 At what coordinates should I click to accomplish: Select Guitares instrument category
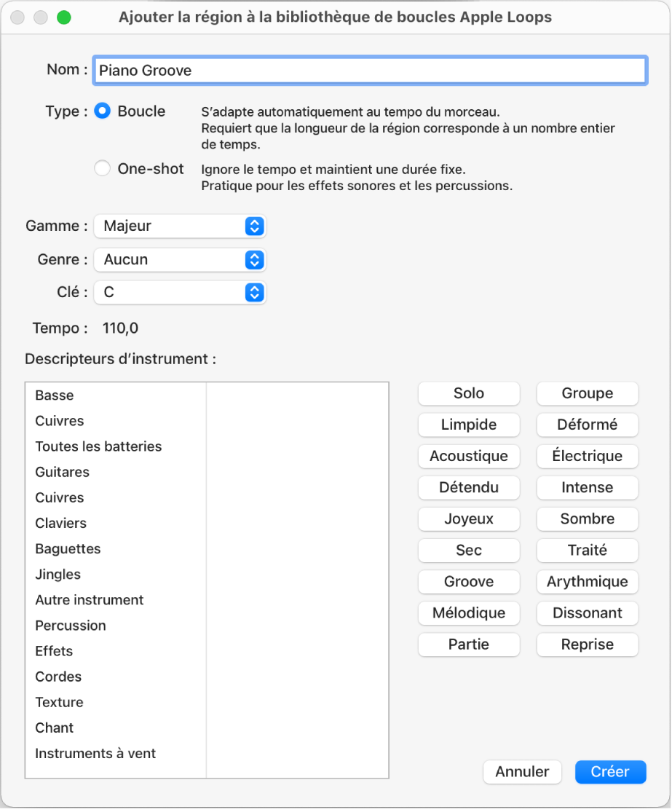(x=63, y=472)
